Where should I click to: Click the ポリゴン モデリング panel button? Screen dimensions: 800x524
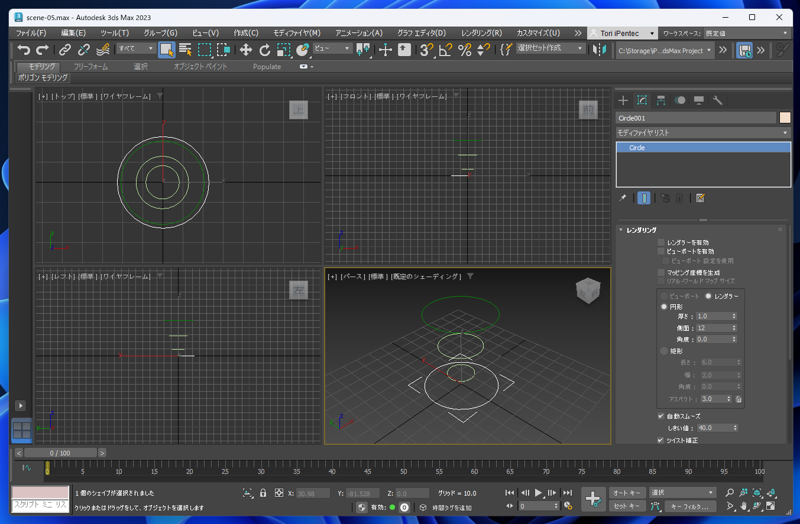(43, 78)
